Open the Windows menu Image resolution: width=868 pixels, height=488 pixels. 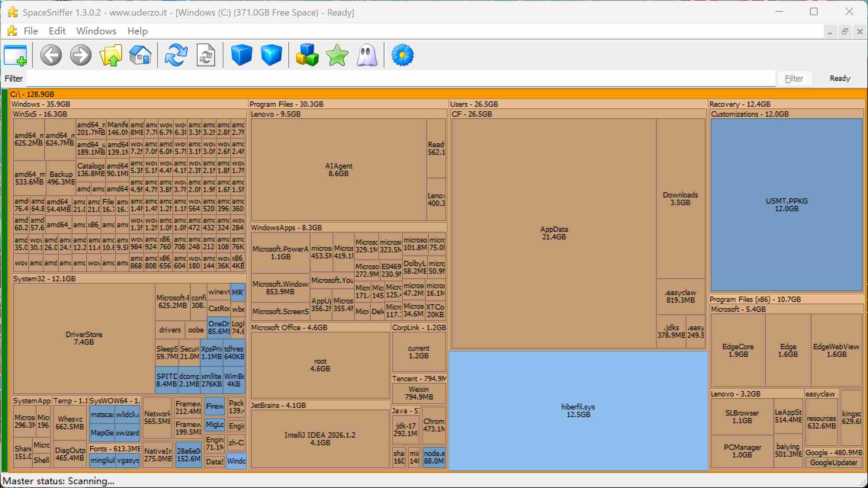96,31
